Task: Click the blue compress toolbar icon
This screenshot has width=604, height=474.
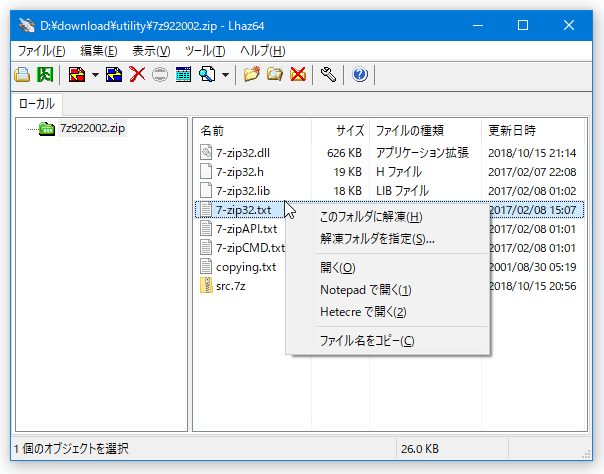Action: click(114, 74)
